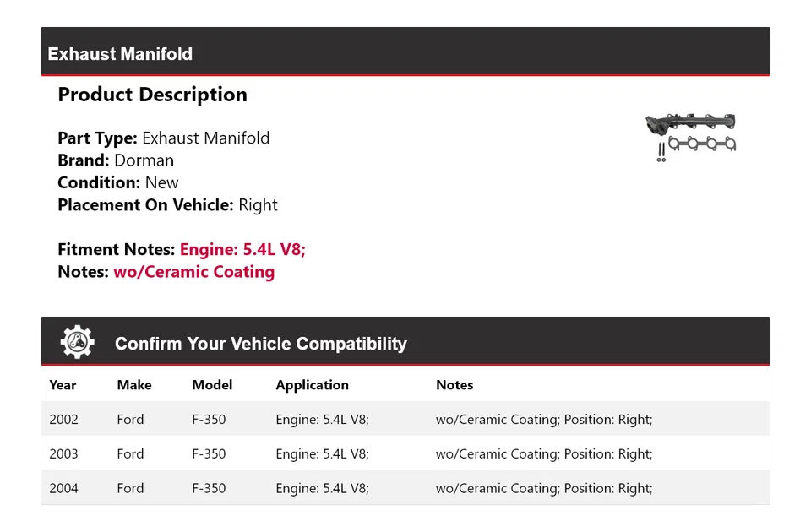Select the Confirm Your Vehicle Compatibility heading

[x=260, y=344]
